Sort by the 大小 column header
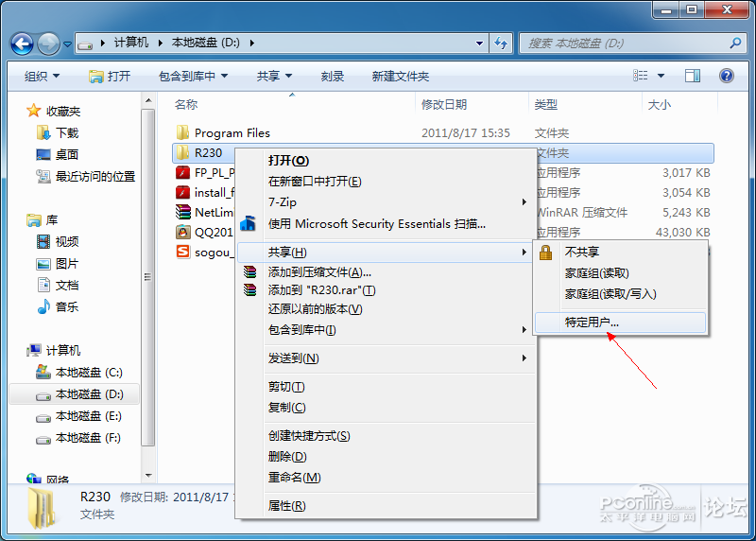Screen dimensions: 756x541 point(660,105)
